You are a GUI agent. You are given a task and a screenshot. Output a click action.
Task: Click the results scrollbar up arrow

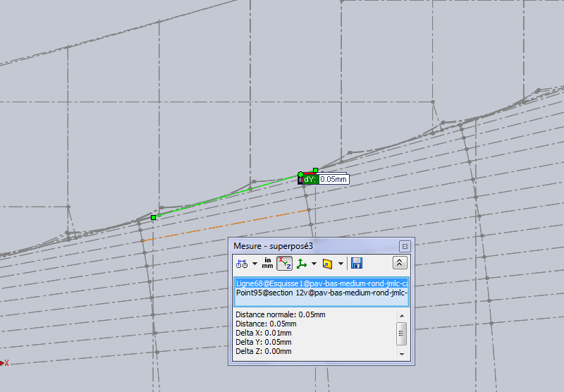pyautogui.click(x=402, y=316)
